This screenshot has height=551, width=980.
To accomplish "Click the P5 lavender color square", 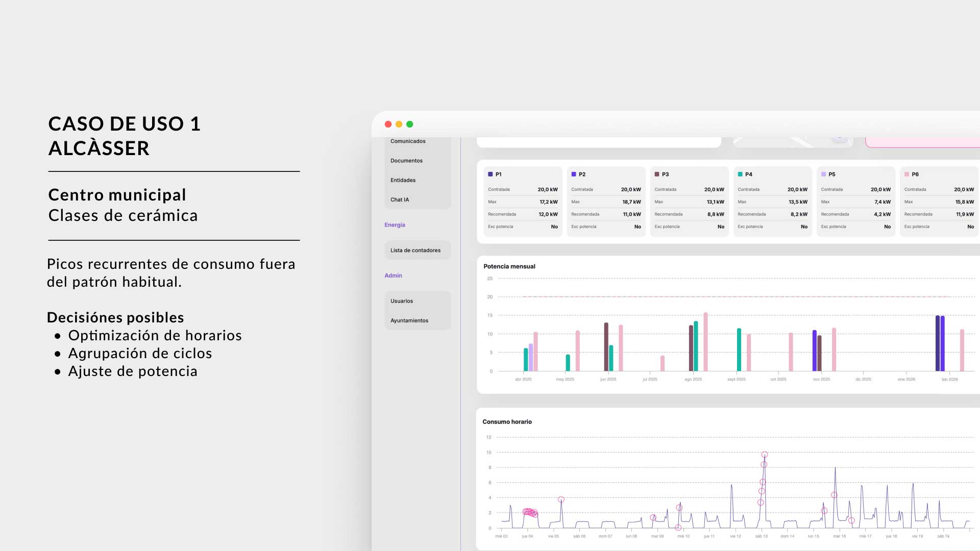I will click(x=823, y=174).
